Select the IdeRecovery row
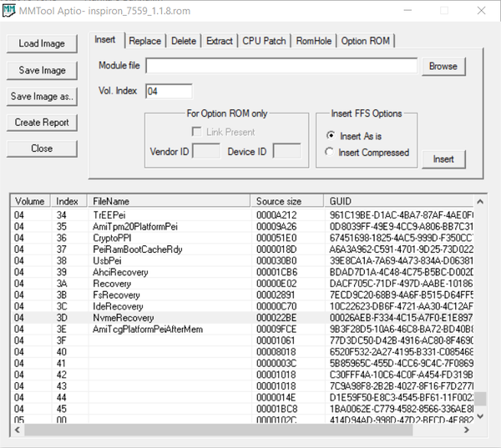501x448 pixels. coord(242,306)
